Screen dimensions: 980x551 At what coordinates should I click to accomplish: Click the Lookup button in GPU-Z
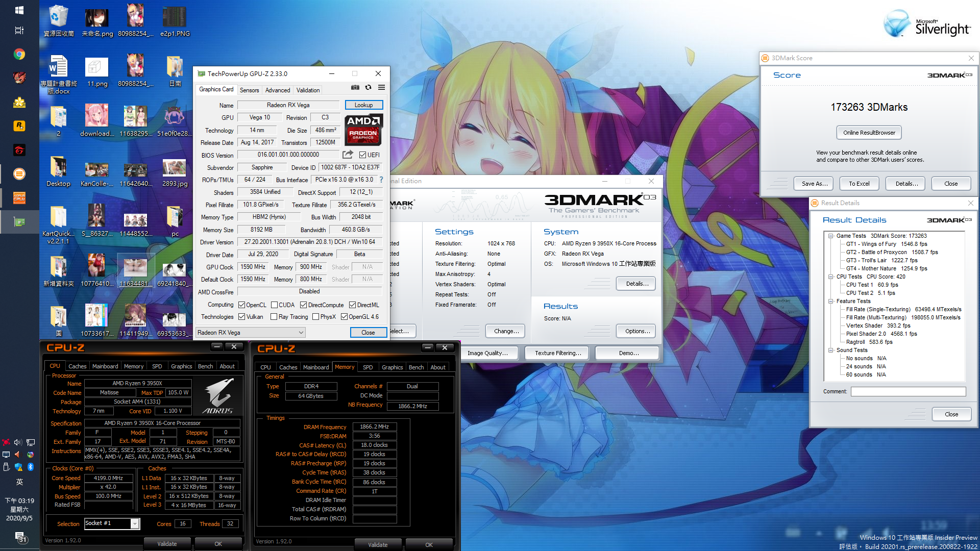[364, 105]
